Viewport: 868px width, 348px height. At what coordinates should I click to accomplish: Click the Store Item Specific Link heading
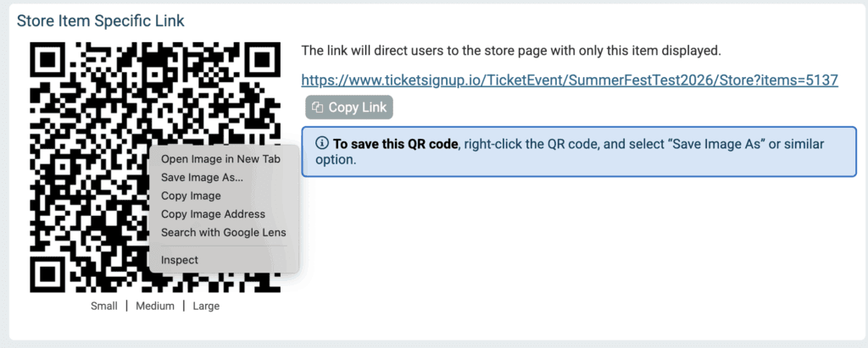[x=100, y=21]
